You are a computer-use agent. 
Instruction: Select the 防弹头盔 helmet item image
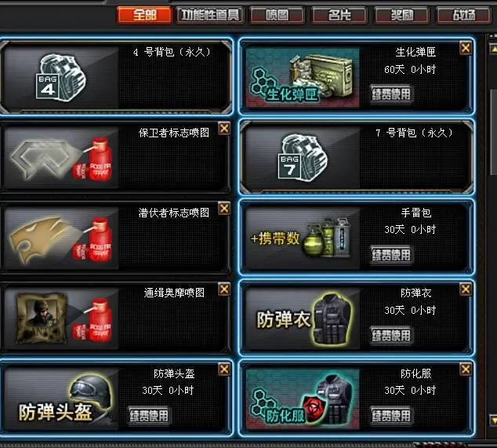61,399
